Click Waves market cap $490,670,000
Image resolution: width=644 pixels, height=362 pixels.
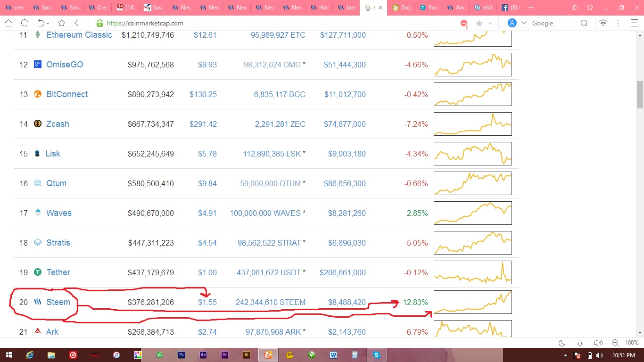(x=151, y=213)
